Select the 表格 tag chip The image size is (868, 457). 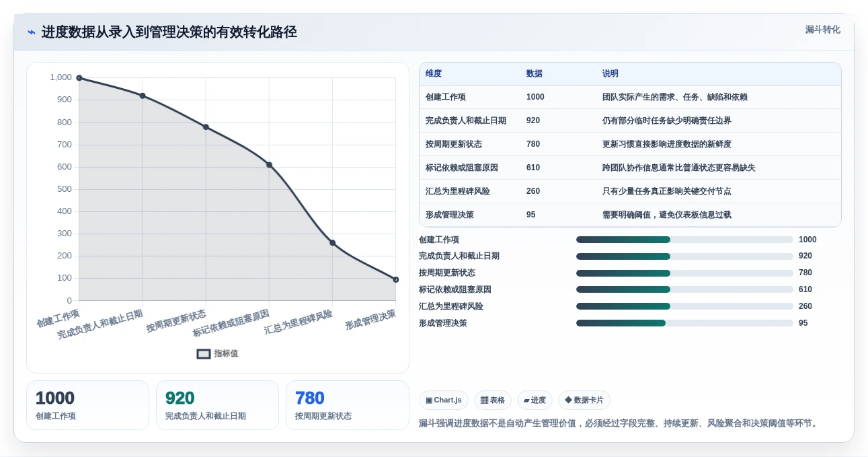(493, 400)
